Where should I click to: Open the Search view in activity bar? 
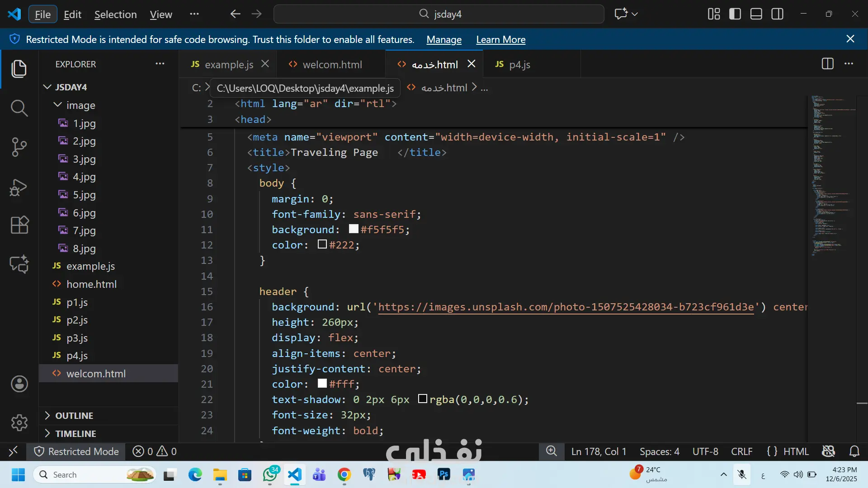point(19,108)
